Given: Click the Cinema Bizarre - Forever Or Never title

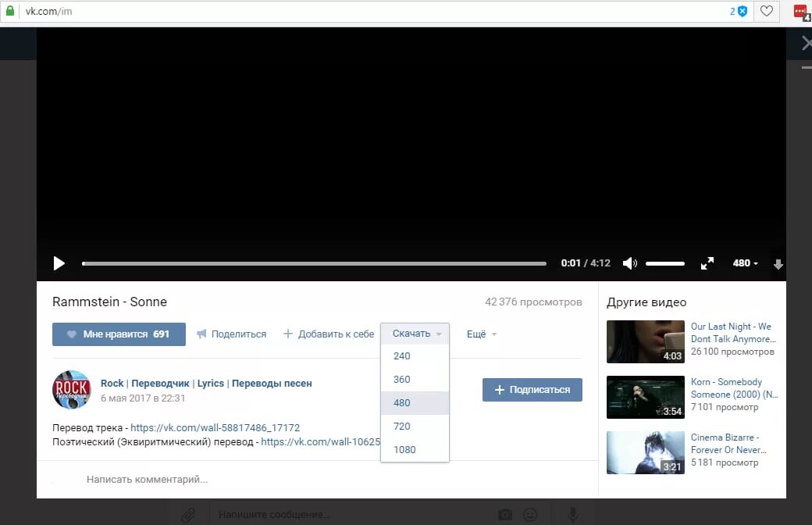Looking at the screenshot, I should tap(728, 444).
